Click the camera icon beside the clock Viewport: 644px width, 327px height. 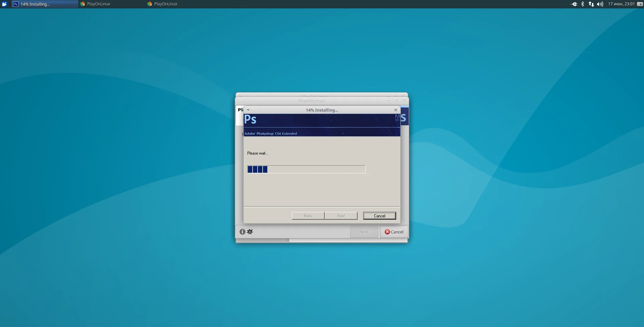tap(640, 4)
